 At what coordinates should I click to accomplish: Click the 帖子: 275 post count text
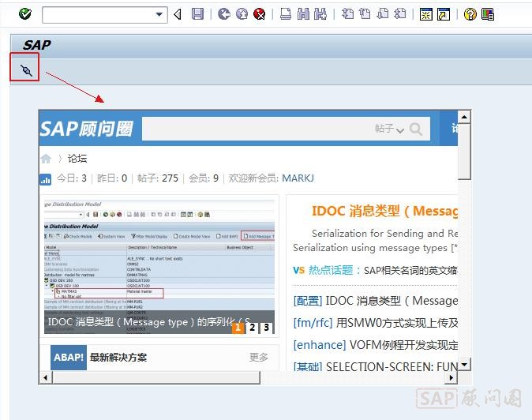point(158,178)
